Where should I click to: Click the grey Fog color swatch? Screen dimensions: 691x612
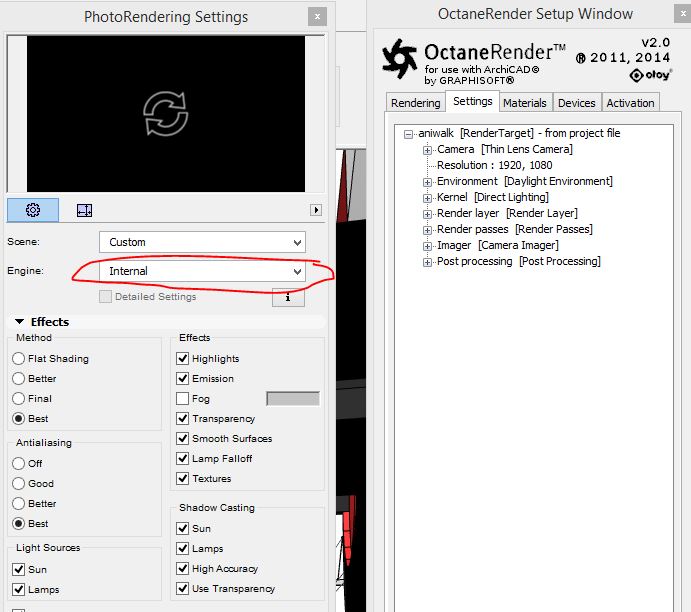293,399
